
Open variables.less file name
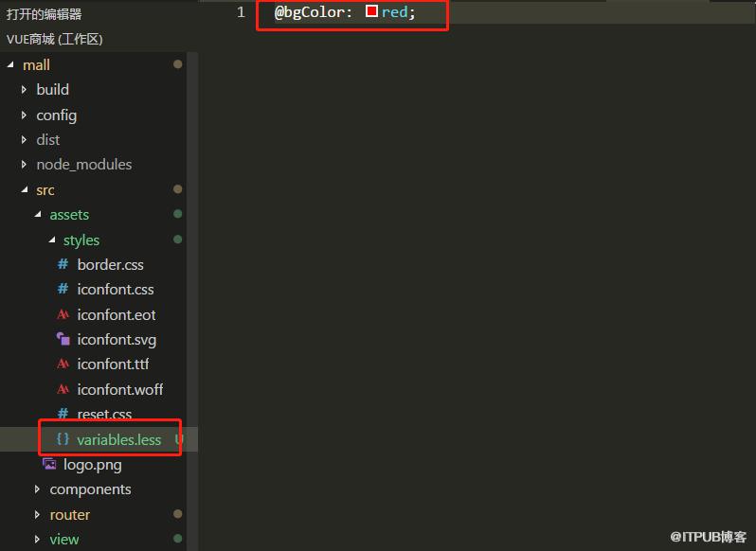[x=119, y=439]
